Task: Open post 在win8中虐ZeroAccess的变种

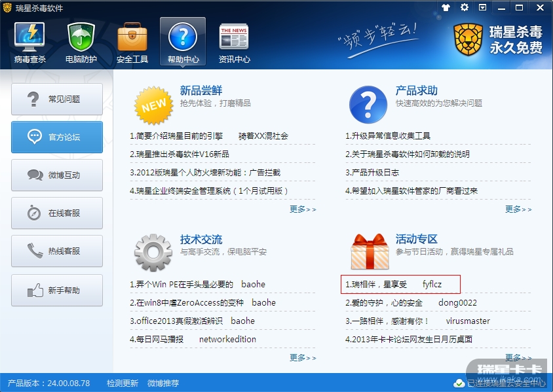Action: click(x=187, y=302)
